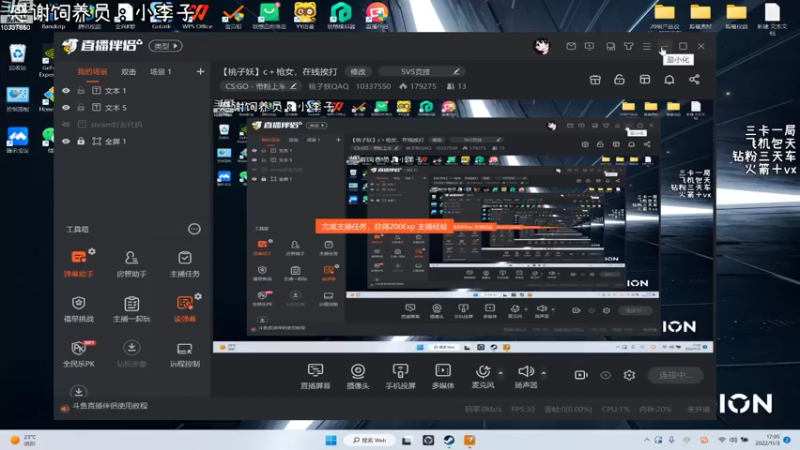The width and height of the screenshot is (800, 450).
Task: Add a 手机投屏 source
Action: pyautogui.click(x=400, y=376)
